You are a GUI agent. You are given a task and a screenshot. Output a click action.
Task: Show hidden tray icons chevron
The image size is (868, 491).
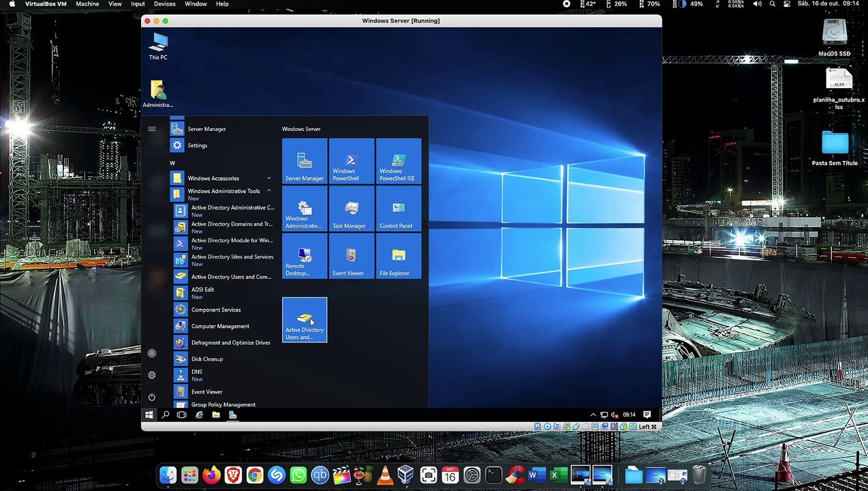(593, 415)
